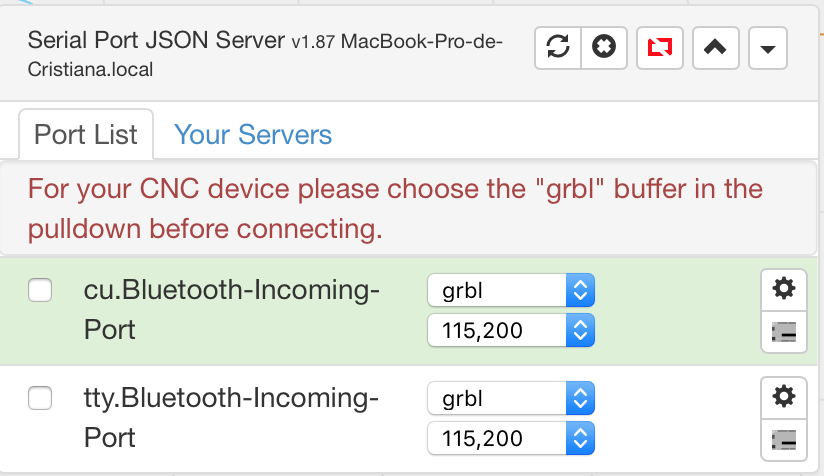Expand the caret-down options menu in header
Image resolution: width=824 pixels, height=476 pixels.
[x=767, y=48]
